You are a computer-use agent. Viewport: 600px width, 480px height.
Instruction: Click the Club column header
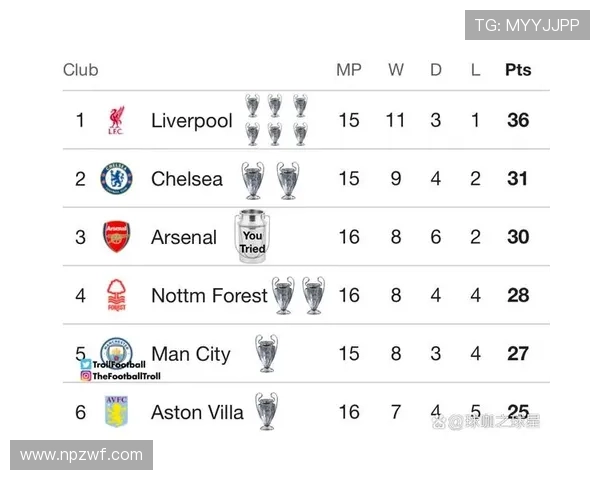80,70
